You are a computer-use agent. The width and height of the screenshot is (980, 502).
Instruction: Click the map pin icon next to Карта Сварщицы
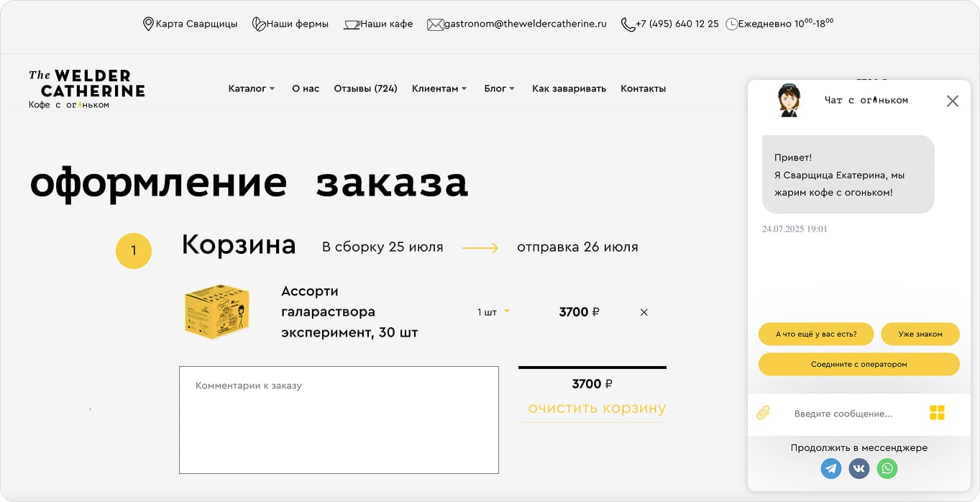(x=148, y=23)
